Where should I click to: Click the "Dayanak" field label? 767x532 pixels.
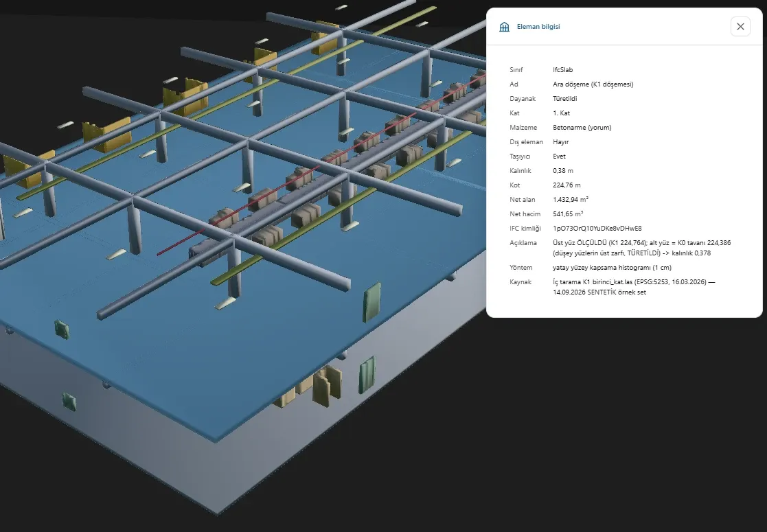[523, 99]
